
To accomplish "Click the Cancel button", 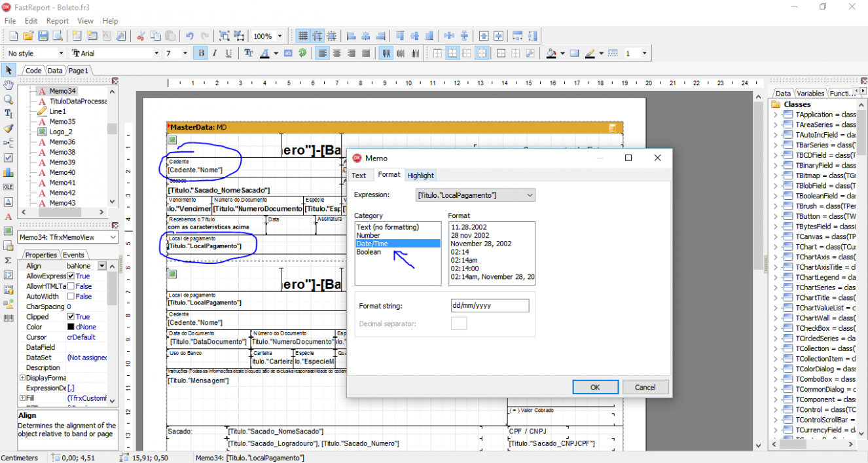I will (645, 387).
